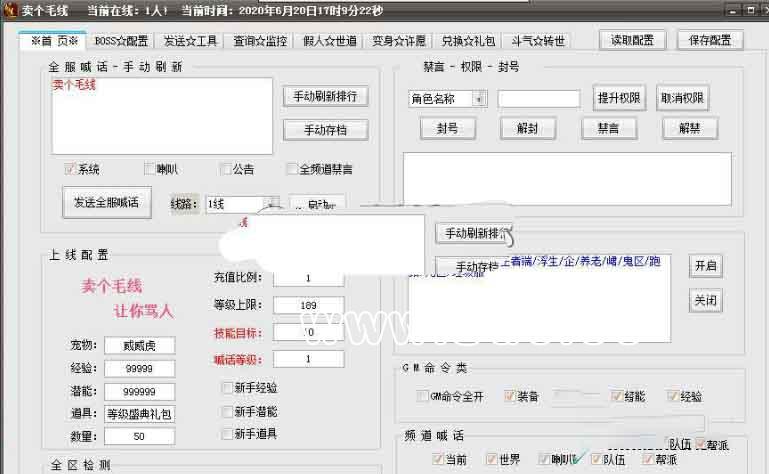Screen dimensions: 769x474
Task: Select the 查询☆监控 tab
Action: pos(259,41)
